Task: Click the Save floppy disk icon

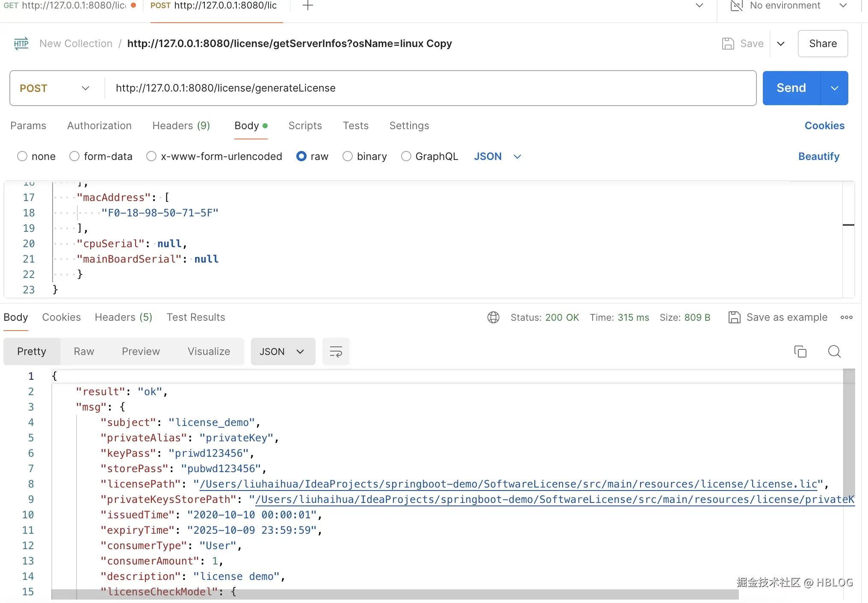Action: [x=728, y=44]
